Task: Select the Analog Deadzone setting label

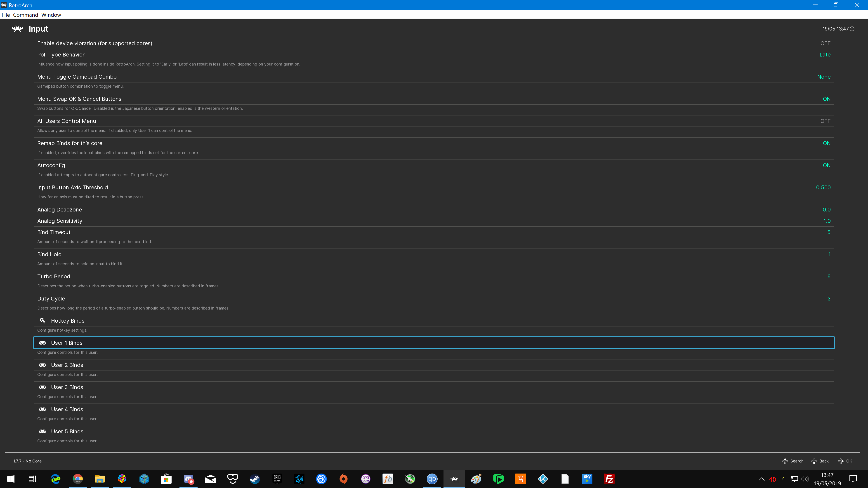Action: [x=60, y=209]
